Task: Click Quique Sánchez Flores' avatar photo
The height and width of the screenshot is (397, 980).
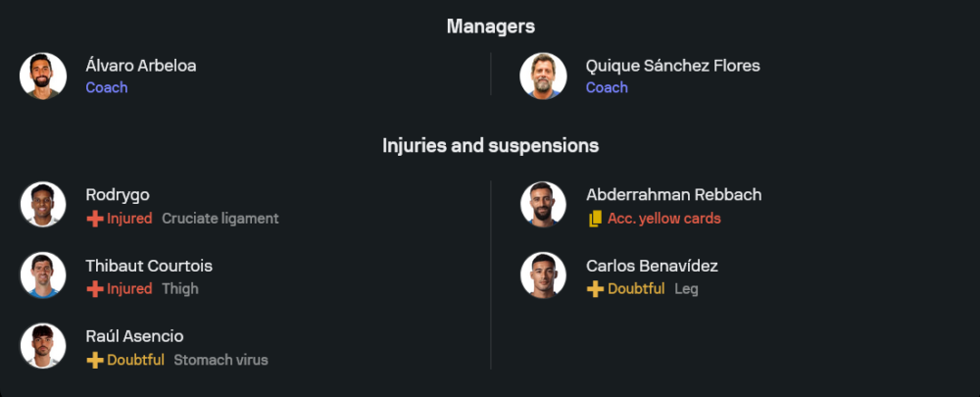Action: coord(543,75)
